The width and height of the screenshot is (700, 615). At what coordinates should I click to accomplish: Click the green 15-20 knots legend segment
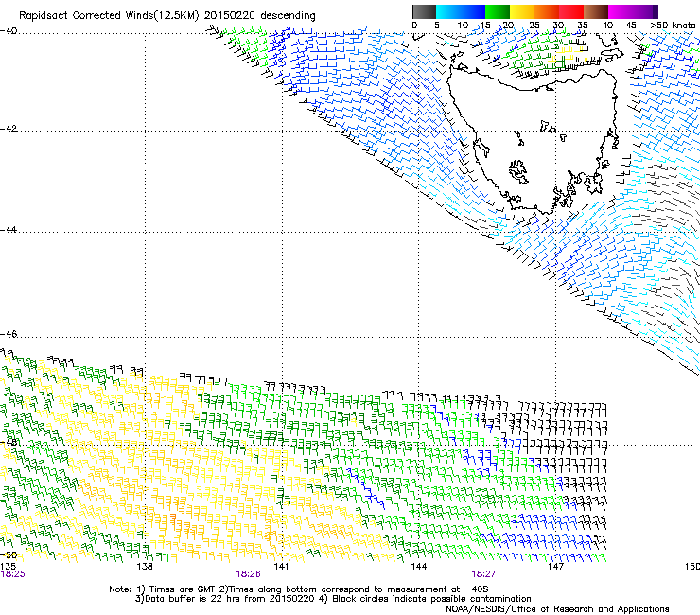pos(498,11)
